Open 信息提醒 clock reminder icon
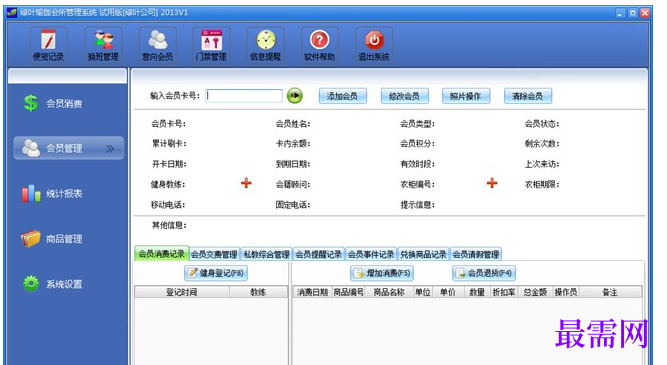This screenshot has height=365, width=667. click(266, 45)
